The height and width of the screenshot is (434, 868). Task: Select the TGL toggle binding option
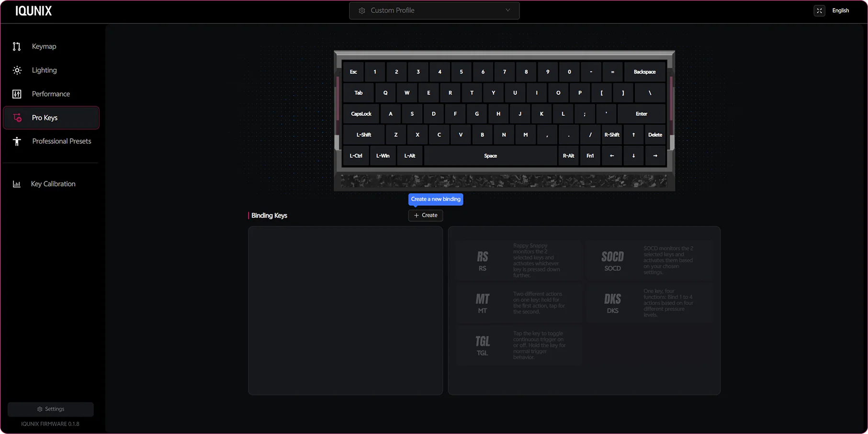[x=482, y=345]
